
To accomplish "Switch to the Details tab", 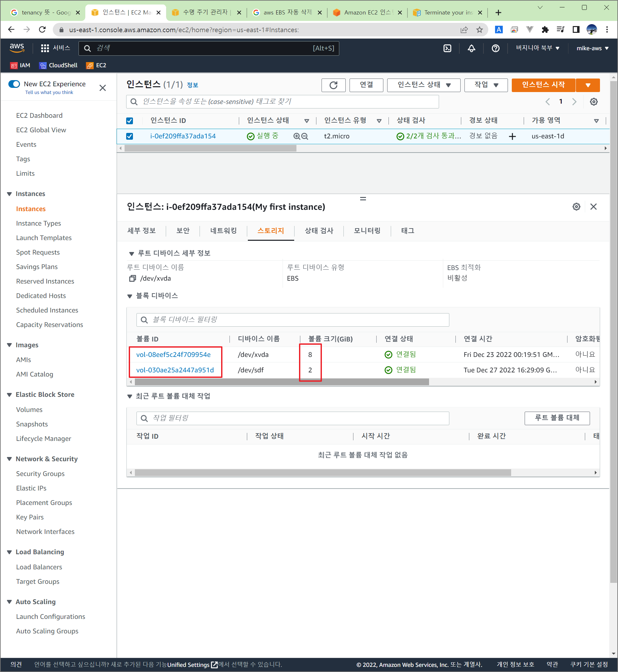I will click(x=141, y=231).
